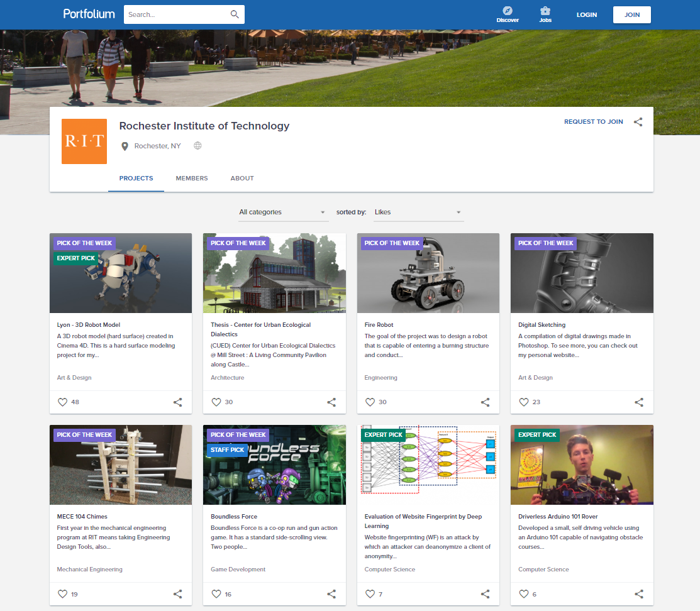The width and height of the screenshot is (700, 611).
Task: Click the Discover compass icon
Action: pyautogui.click(x=508, y=11)
